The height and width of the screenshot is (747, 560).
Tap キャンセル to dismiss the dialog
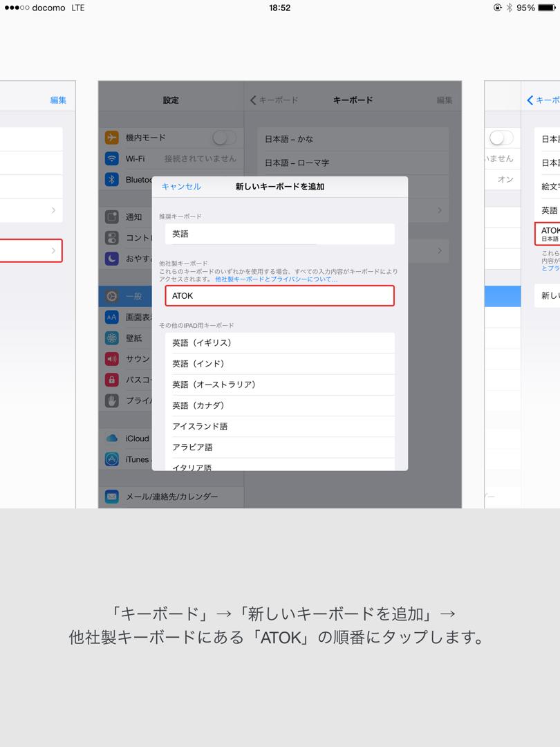point(181,187)
